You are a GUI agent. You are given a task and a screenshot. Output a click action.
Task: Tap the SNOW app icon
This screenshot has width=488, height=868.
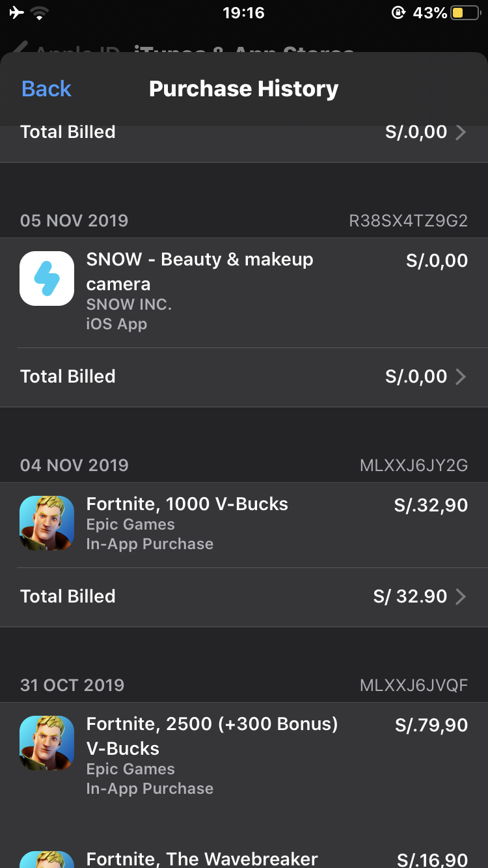point(47,278)
